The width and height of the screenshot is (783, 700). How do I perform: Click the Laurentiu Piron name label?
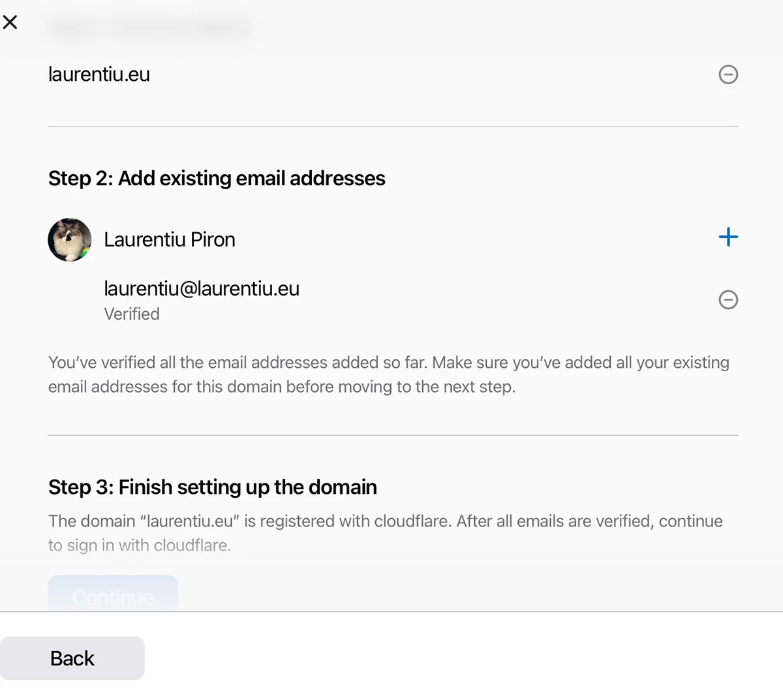coord(170,239)
